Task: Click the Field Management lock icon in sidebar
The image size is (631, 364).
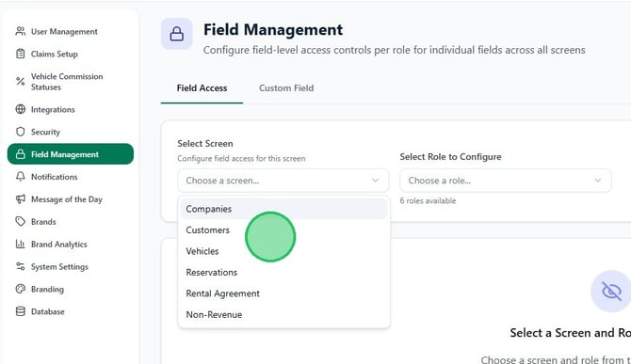Action: [x=20, y=154]
